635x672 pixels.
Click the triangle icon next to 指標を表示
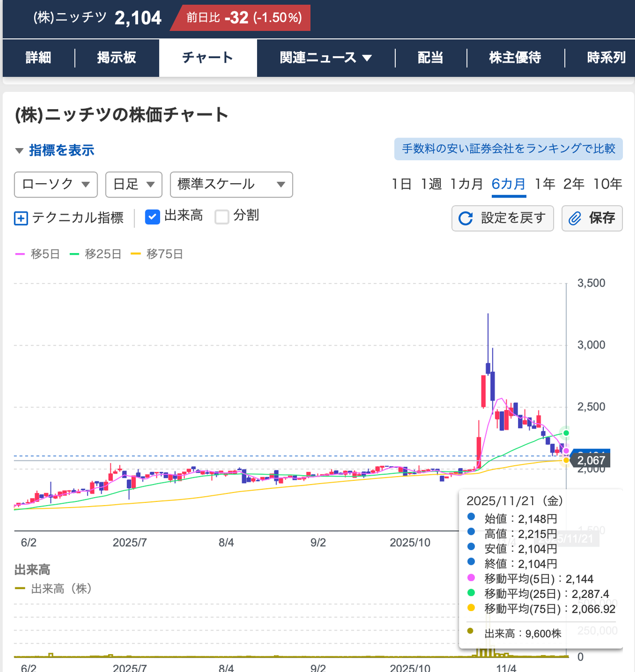[19, 150]
